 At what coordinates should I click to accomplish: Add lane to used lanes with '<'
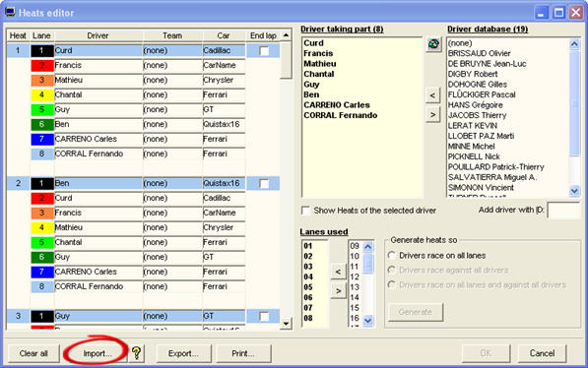coord(338,272)
